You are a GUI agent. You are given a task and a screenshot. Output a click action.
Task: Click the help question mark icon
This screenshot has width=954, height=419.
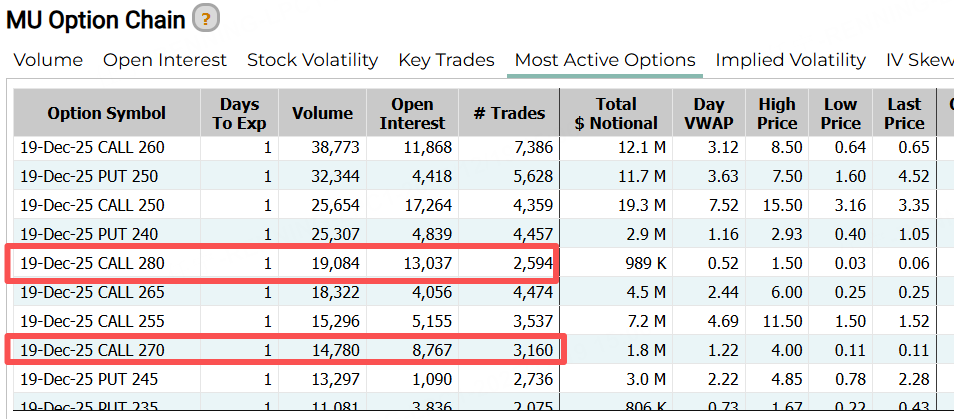click(x=206, y=18)
